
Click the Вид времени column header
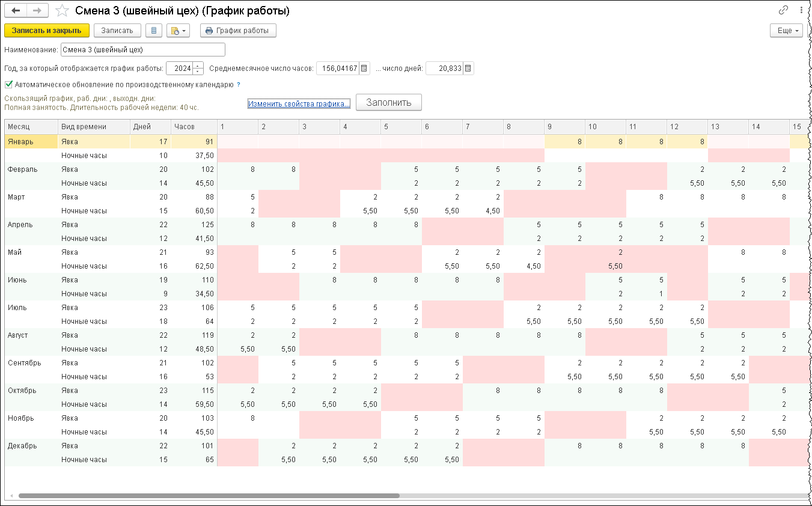[94, 127]
